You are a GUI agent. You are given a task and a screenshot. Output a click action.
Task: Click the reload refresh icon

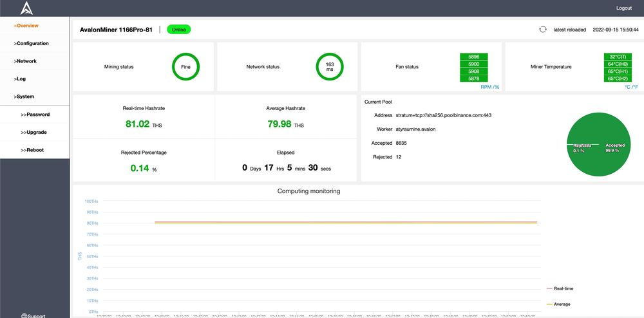click(x=543, y=30)
